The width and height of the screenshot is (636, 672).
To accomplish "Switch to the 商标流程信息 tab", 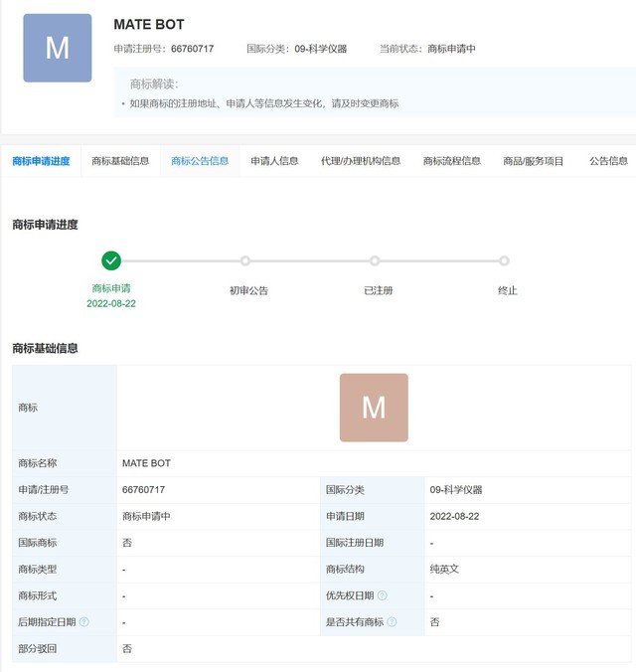I will [x=451, y=161].
